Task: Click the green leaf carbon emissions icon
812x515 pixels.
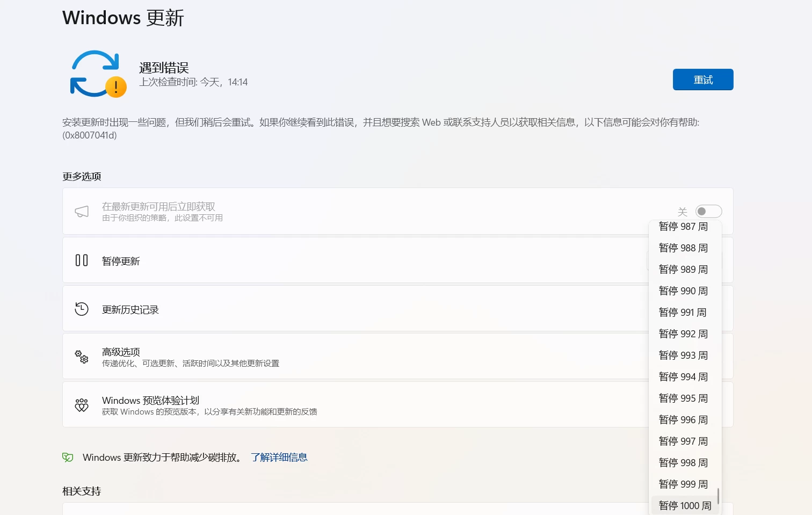Action: (x=68, y=458)
